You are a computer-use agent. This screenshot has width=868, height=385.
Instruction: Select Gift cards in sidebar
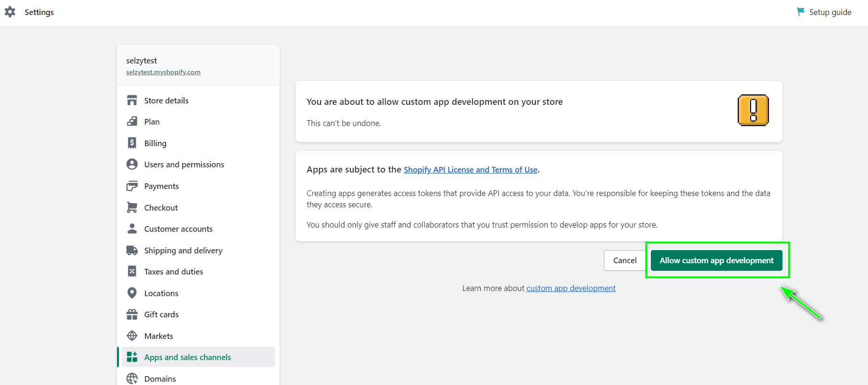pos(198,314)
